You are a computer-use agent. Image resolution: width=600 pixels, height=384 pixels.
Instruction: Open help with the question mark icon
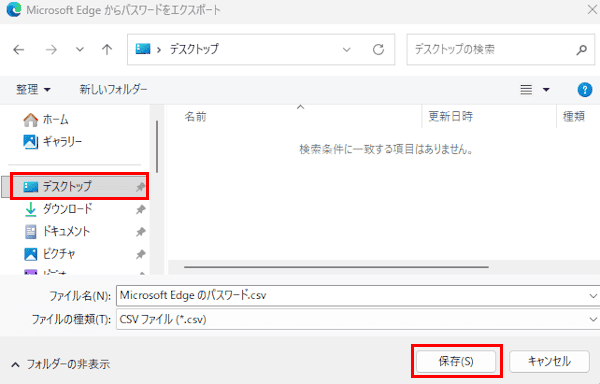[585, 90]
